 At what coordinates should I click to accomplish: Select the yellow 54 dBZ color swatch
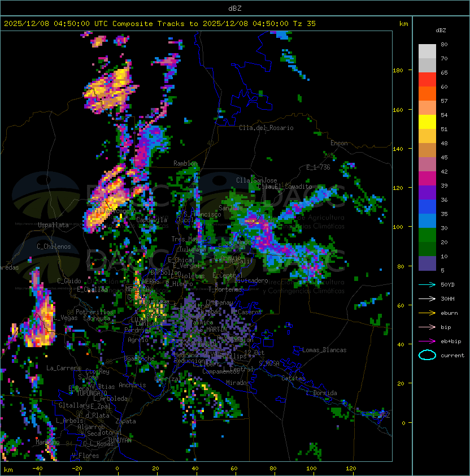427,122
